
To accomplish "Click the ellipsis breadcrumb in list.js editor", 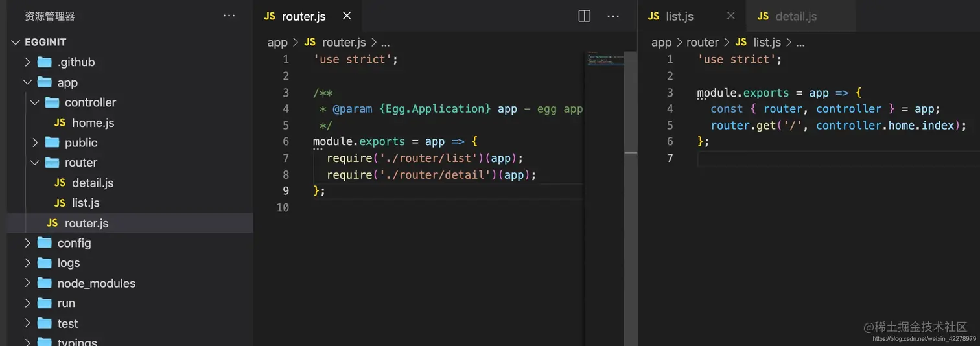I will (800, 43).
